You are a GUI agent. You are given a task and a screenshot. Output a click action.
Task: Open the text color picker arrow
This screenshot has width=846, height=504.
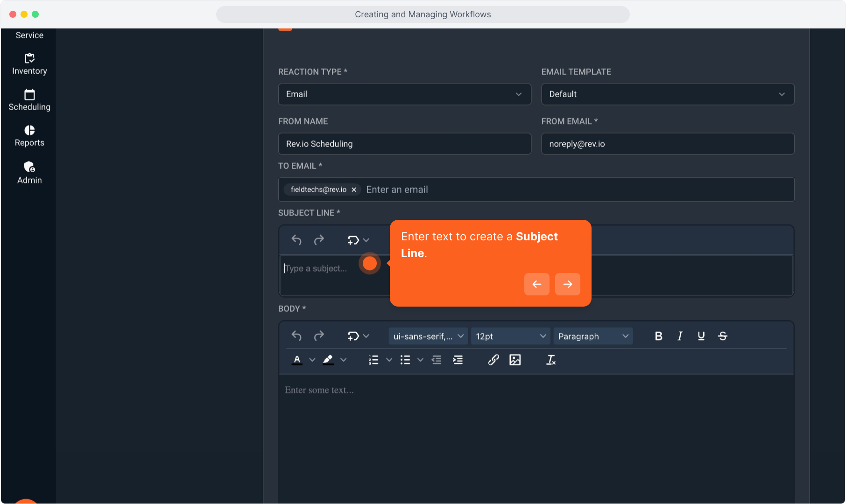coord(312,360)
